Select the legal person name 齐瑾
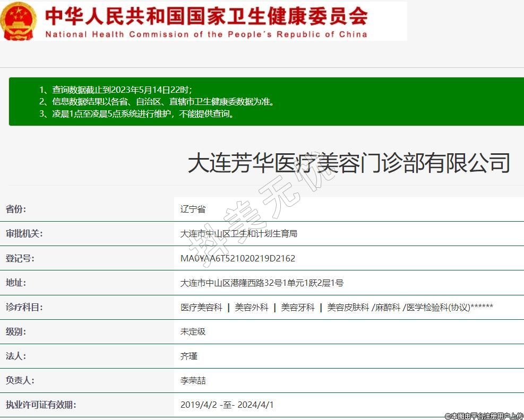The height and width of the screenshot is (420, 524). [189, 356]
